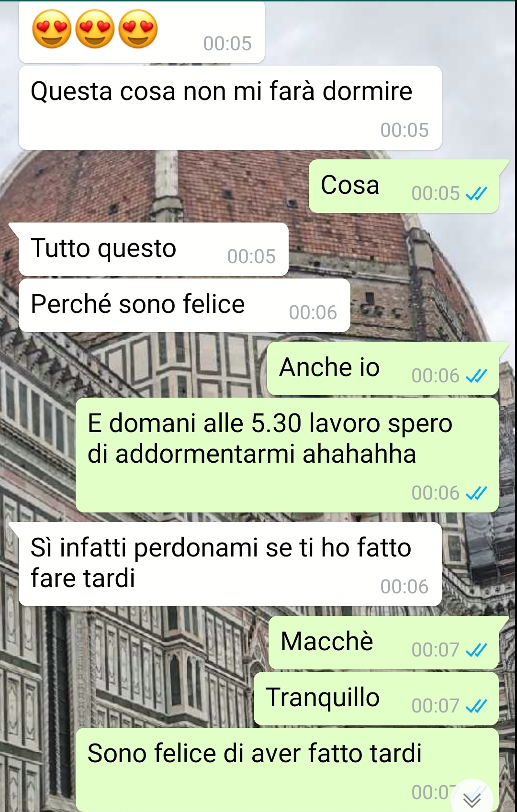
Task: Select the 'Tutto questo' message bubble
Action: tap(153, 249)
